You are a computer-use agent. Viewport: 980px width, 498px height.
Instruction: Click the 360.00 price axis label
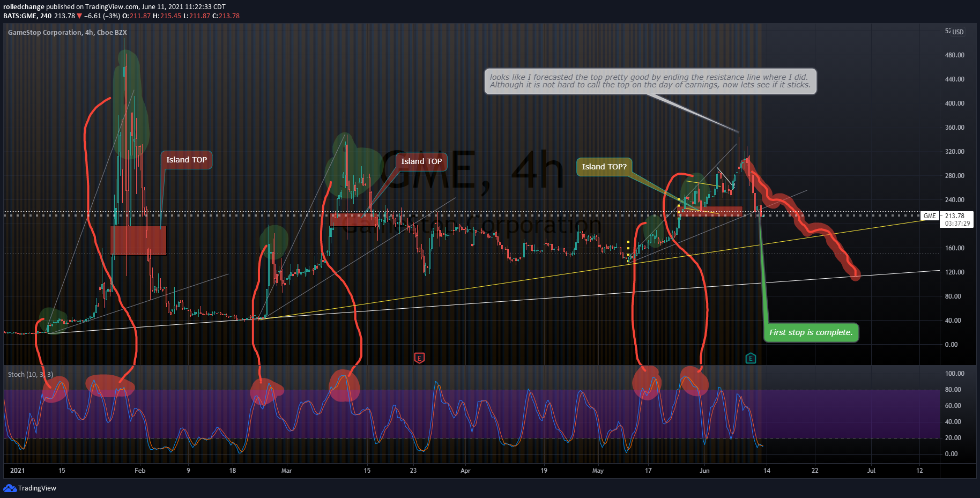(x=954, y=128)
